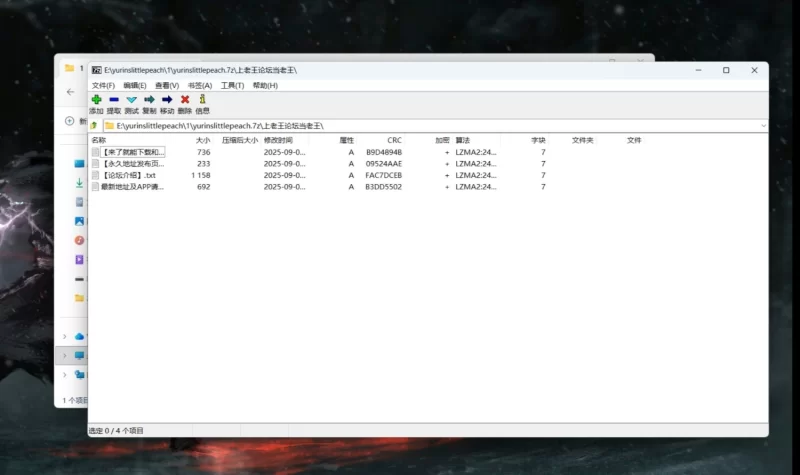
Task: Sort by the 大小 column header
Action: pos(203,140)
